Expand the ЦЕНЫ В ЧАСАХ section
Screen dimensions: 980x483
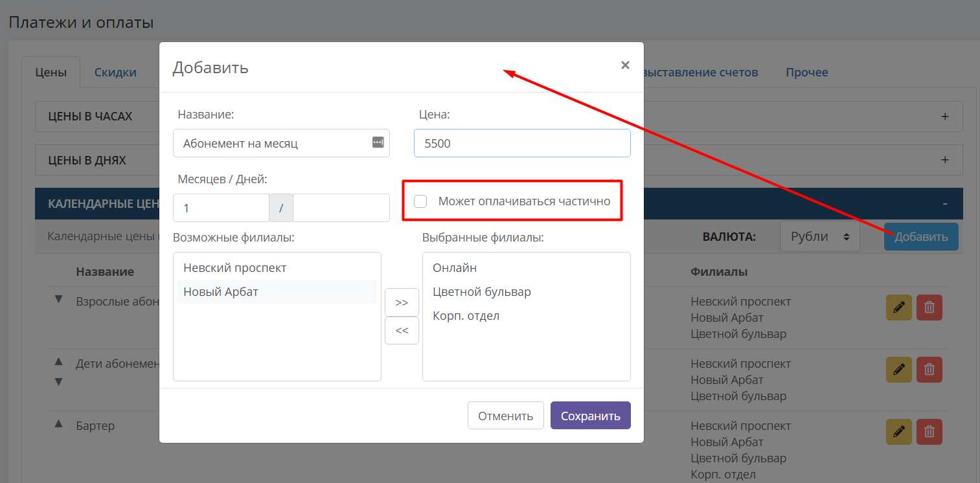point(944,117)
